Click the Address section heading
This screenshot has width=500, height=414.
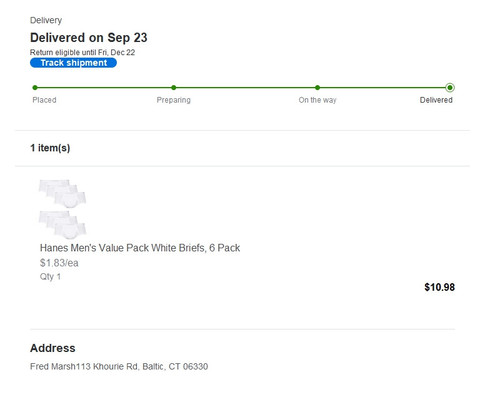(x=53, y=348)
